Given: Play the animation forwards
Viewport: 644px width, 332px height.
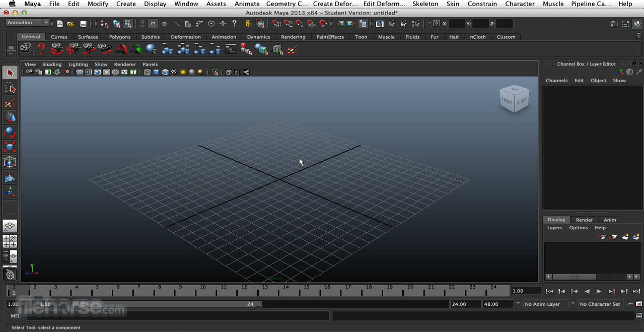Looking at the screenshot, I should [x=599, y=291].
